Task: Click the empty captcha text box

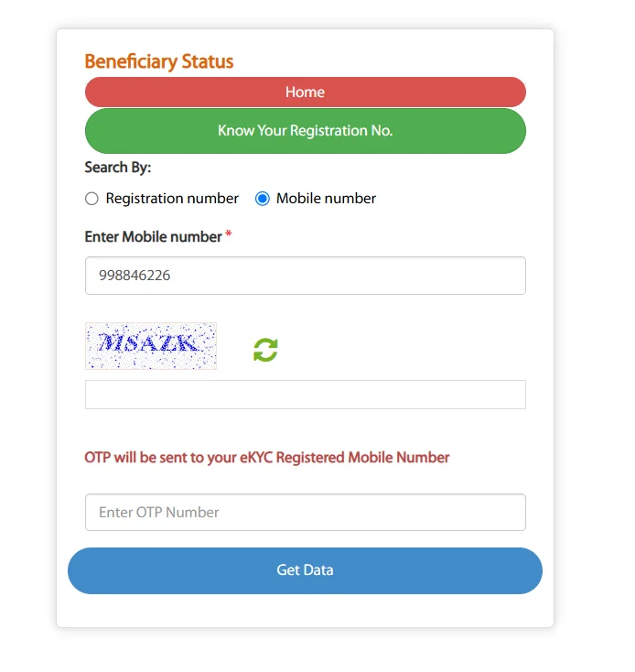Action: coord(306,395)
